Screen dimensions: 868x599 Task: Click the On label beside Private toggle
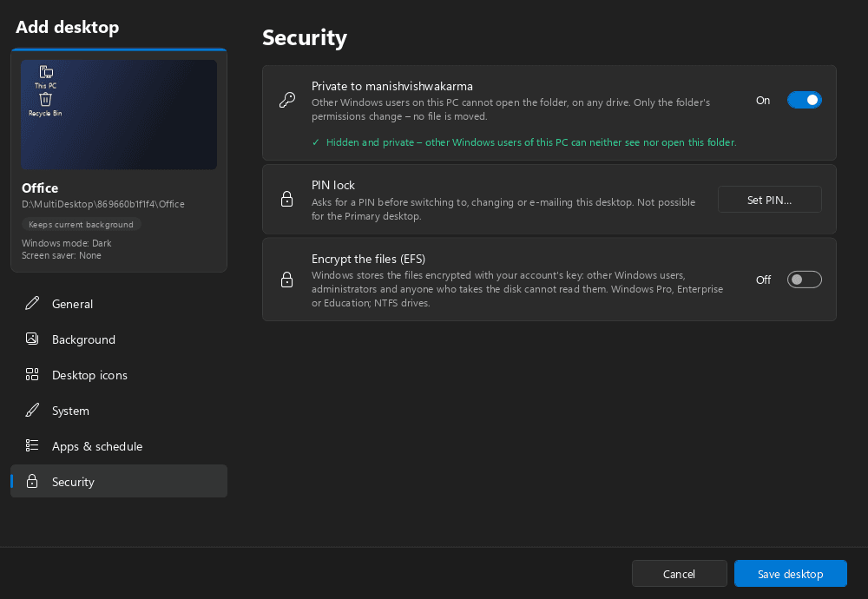click(x=763, y=100)
